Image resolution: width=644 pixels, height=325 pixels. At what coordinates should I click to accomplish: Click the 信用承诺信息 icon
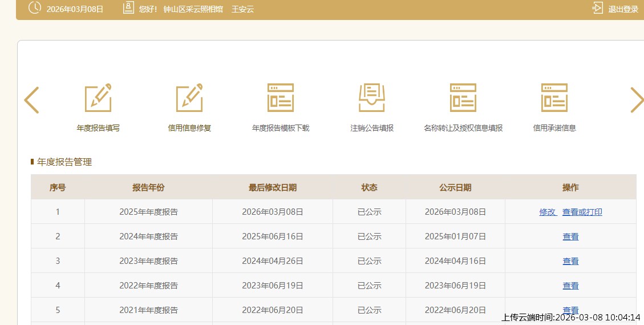coord(554,98)
